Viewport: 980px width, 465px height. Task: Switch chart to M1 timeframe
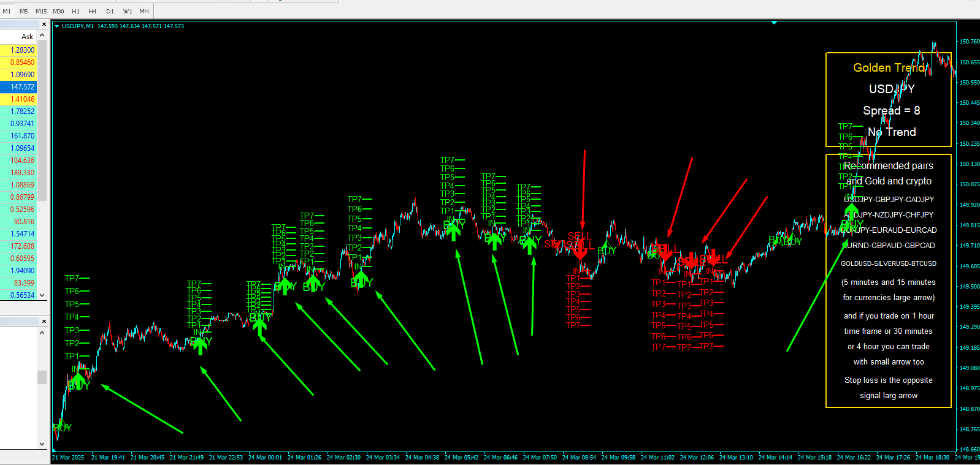click(x=7, y=11)
